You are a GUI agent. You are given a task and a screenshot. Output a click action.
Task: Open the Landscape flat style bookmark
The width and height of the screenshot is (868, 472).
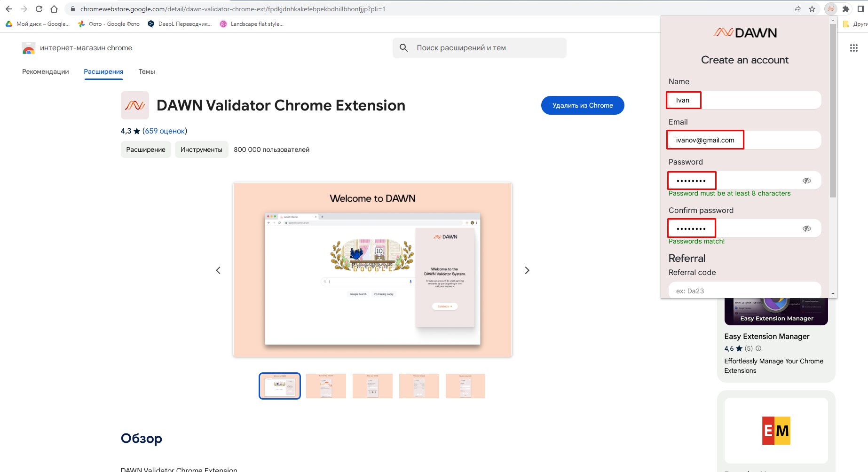pyautogui.click(x=252, y=24)
